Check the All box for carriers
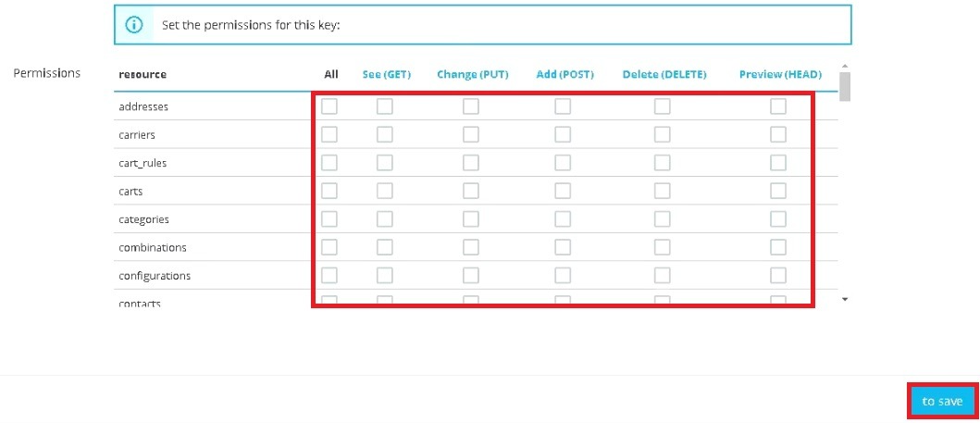This screenshot has height=423, width=980. pos(329,134)
